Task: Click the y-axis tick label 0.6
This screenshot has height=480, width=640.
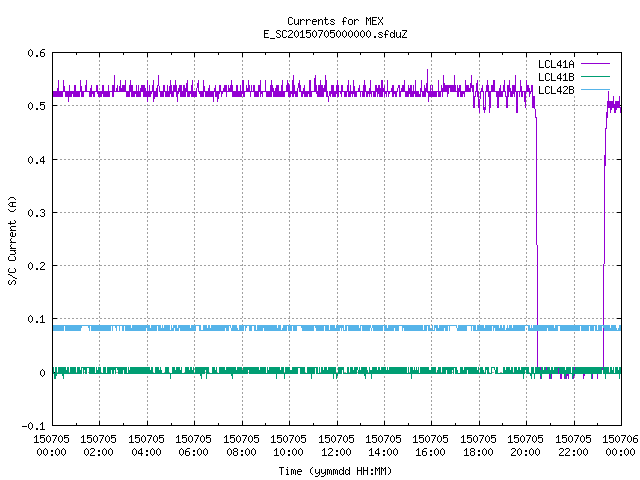Action: (x=36, y=53)
